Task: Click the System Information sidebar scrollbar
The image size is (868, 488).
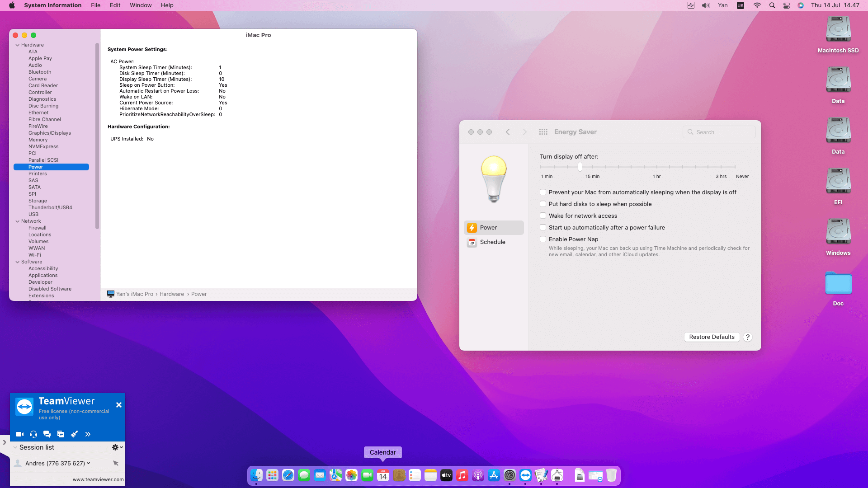Action: point(97,136)
